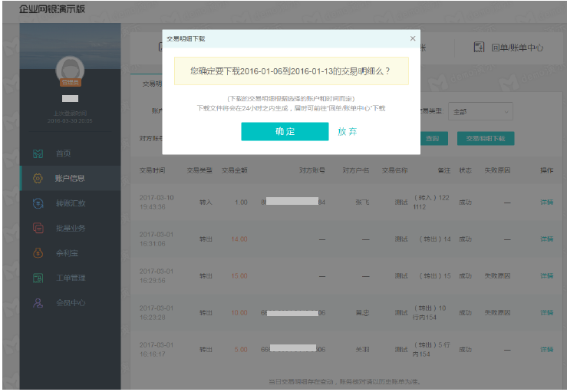Select 账户信息 menu item
The width and height of the screenshot is (567, 392).
70,178
